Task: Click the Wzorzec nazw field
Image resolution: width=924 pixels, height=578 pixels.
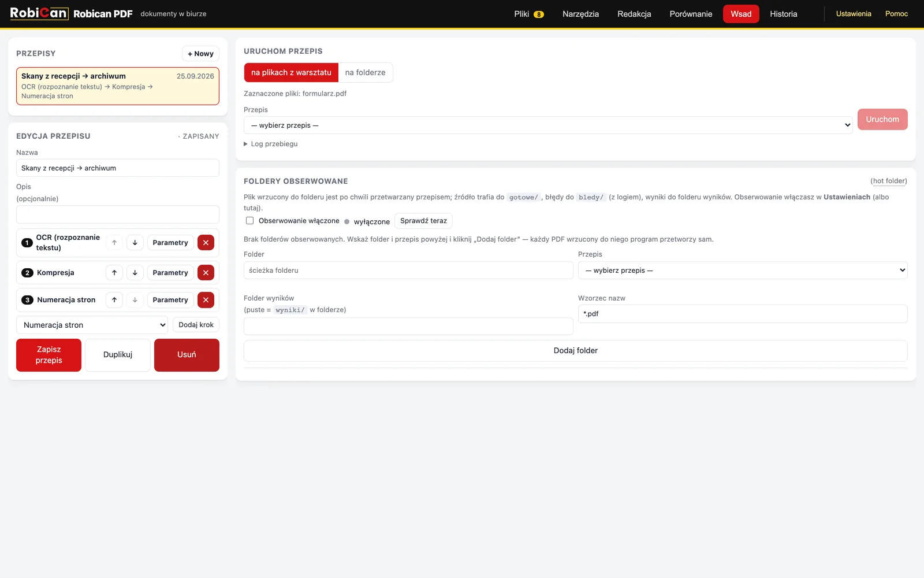Action: (x=743, y=314)
